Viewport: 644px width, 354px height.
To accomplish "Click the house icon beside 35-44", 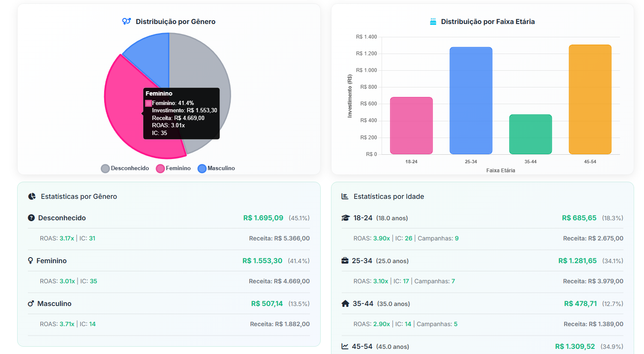I will [x=345, y=303].
